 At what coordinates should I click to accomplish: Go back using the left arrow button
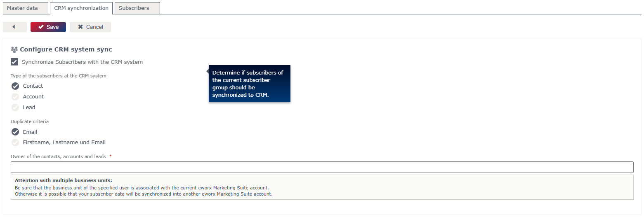coord(15,27)
